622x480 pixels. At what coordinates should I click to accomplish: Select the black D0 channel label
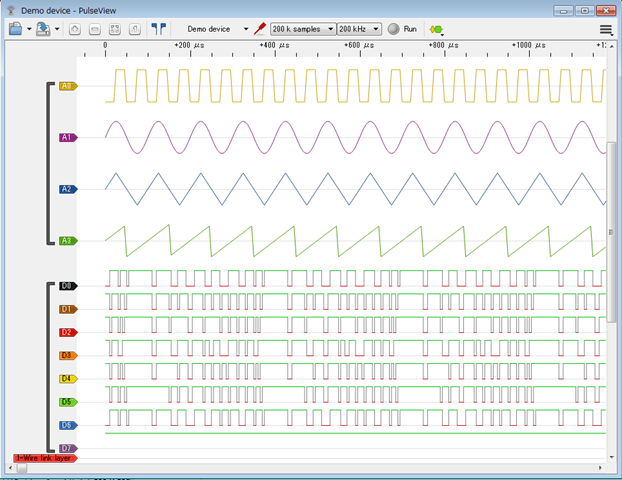(x=68, y=286)
